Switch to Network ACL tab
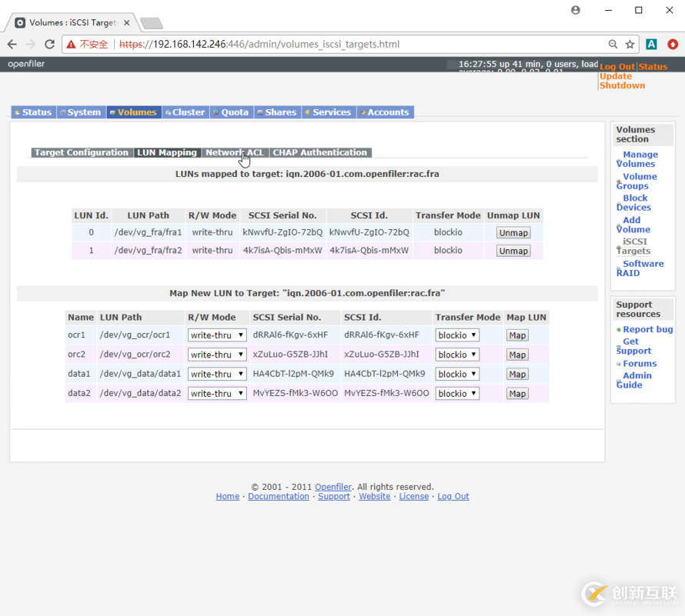This screenshot has height=616, width=685. [235, 152]
